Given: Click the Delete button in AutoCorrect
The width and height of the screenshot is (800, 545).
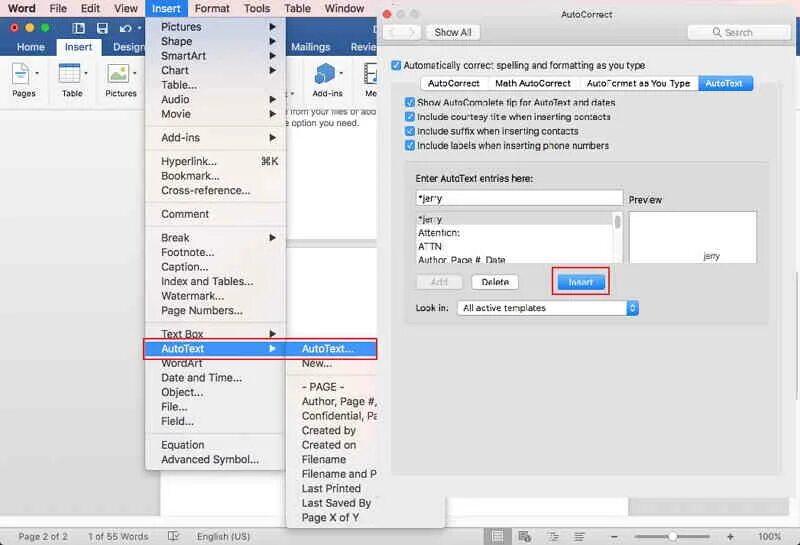Looking at the screenshot, I should (x=495, y=282).
